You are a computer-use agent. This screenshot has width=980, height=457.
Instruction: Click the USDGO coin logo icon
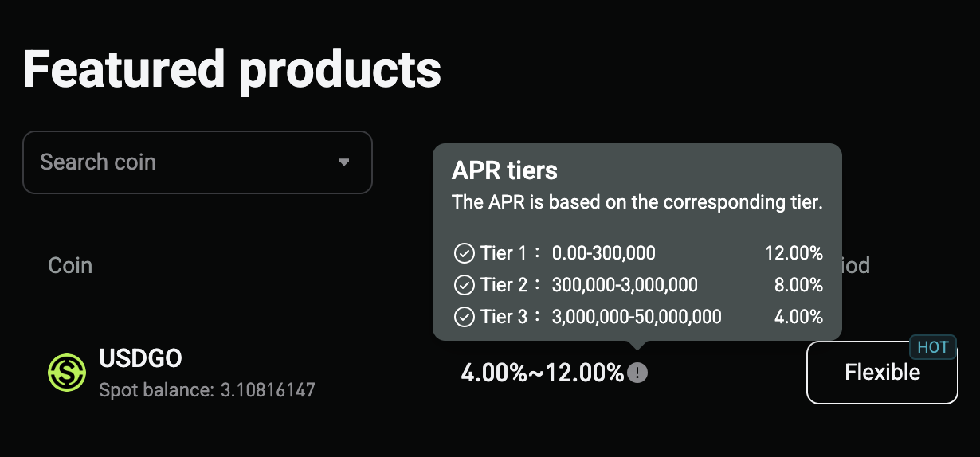pyautogui.click(x=67, y=373)
